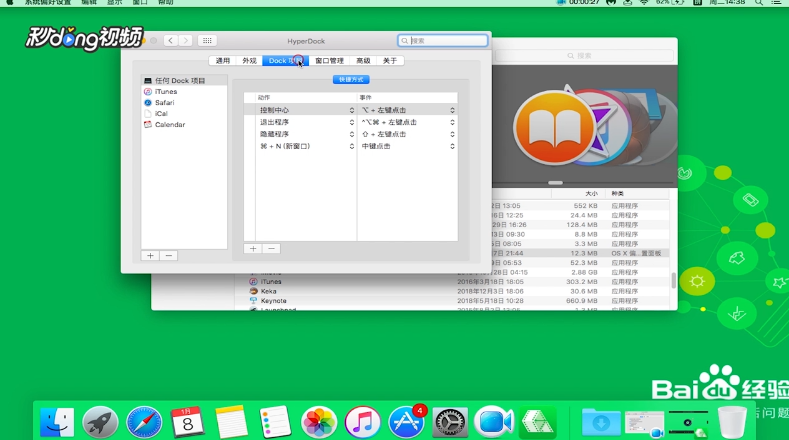789x440 pixels.
Task: Click the 事件 column header
Action: pos(408,97)
